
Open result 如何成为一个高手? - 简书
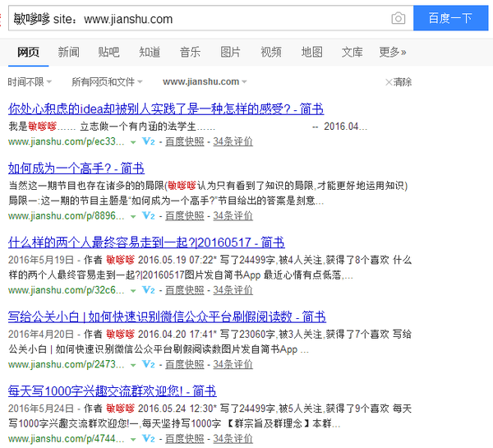76,169
